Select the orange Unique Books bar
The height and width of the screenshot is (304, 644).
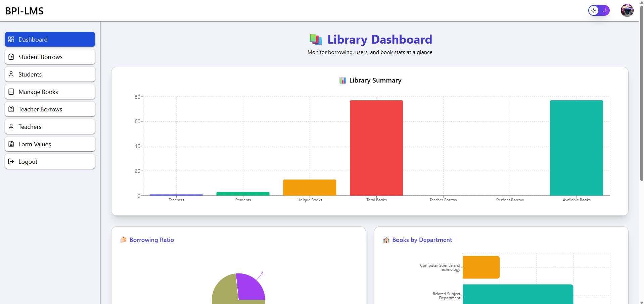(x=310, y=188)
